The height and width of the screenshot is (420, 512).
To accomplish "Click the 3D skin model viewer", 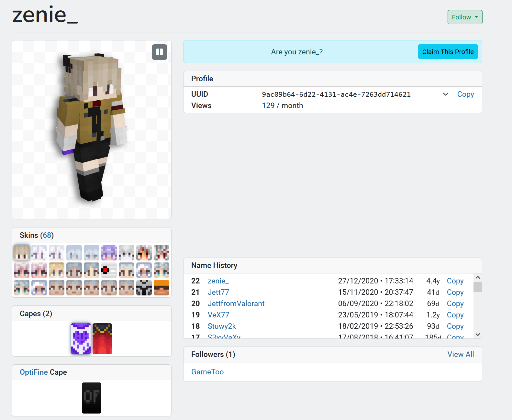I will (x=92, y=130).
